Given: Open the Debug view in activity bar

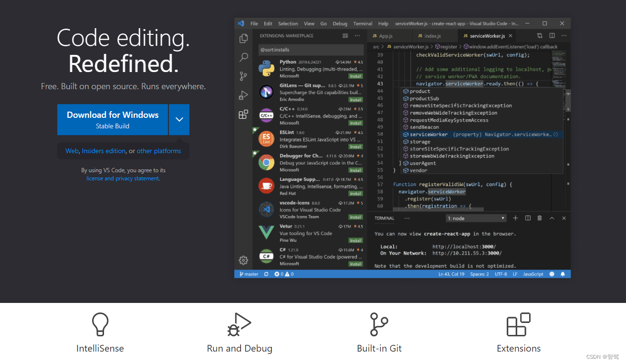Looking at the screenshot, I should (x=243, y=95).
